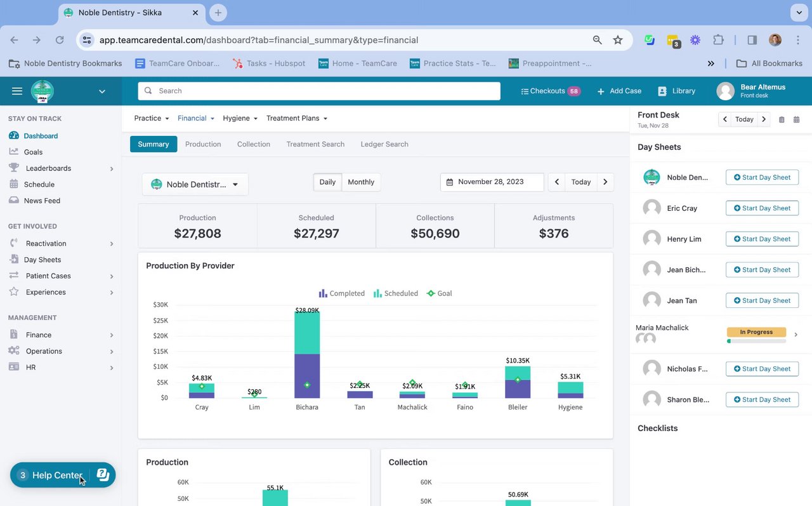Expand the practice switcher chevron beside logo

tap(101, 91)
